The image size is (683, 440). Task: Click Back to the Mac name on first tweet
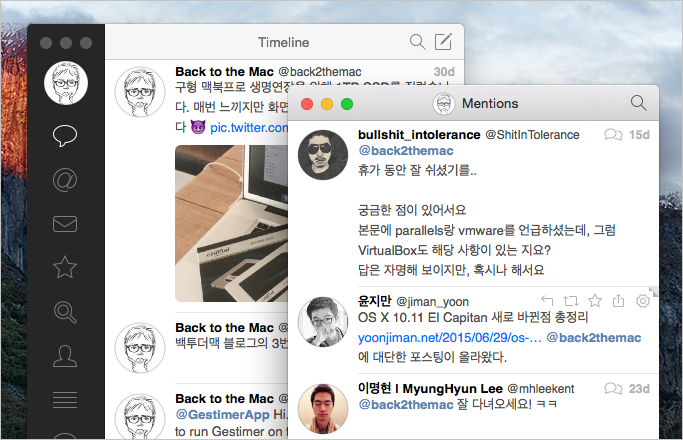click(224, 71)
